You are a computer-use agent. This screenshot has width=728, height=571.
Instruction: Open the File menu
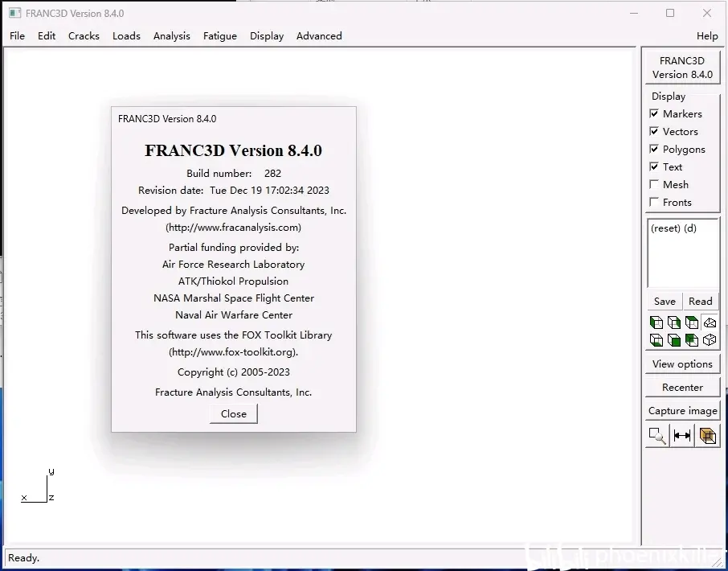click(x=17, y=35)
